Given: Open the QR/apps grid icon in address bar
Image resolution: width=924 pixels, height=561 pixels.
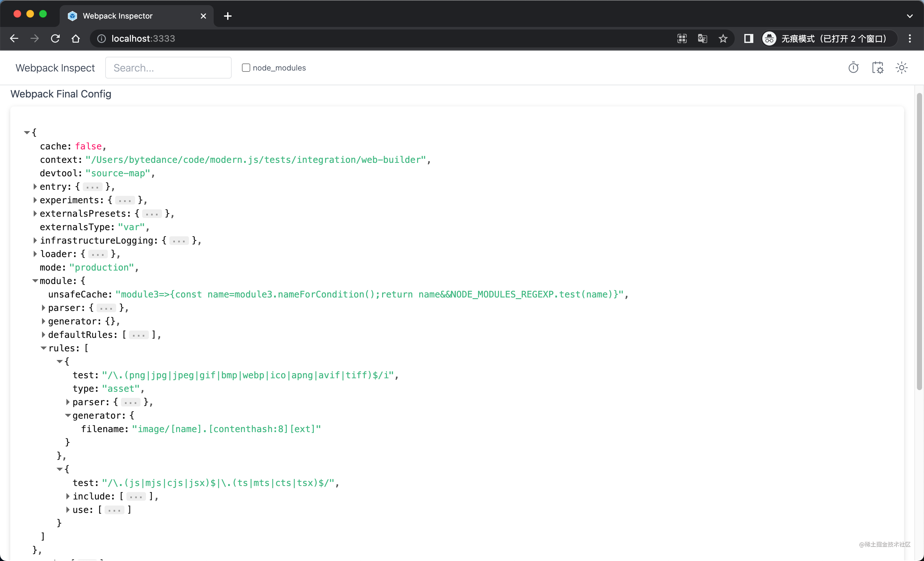Looking at the screenshot, I should (x=682, y=38).
